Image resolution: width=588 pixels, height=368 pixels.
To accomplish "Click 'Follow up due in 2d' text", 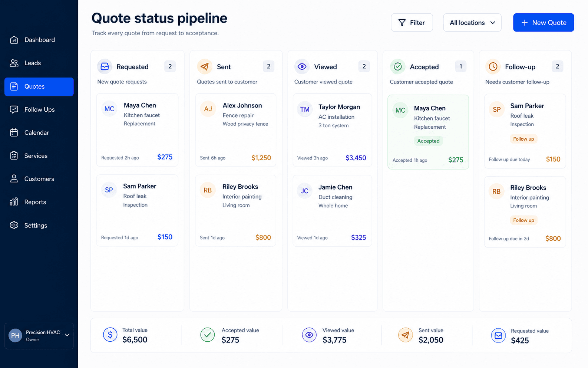I will (x=509, y=239).
